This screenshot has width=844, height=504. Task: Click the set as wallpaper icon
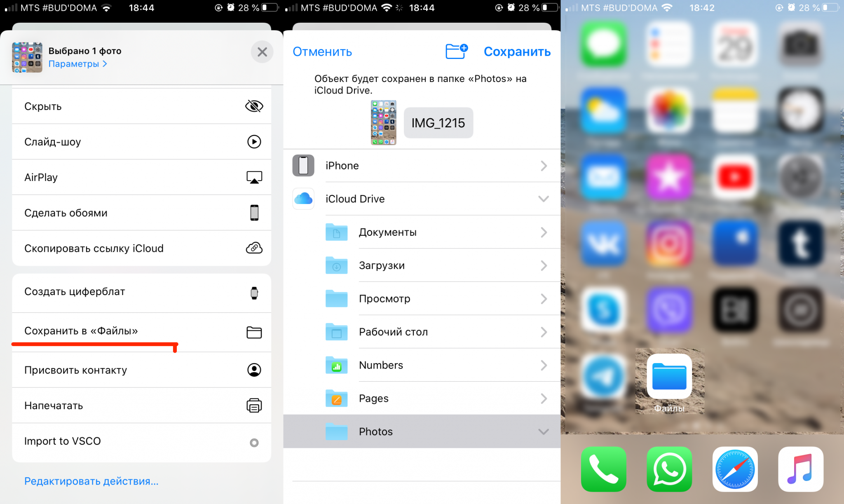pos(255,213)
